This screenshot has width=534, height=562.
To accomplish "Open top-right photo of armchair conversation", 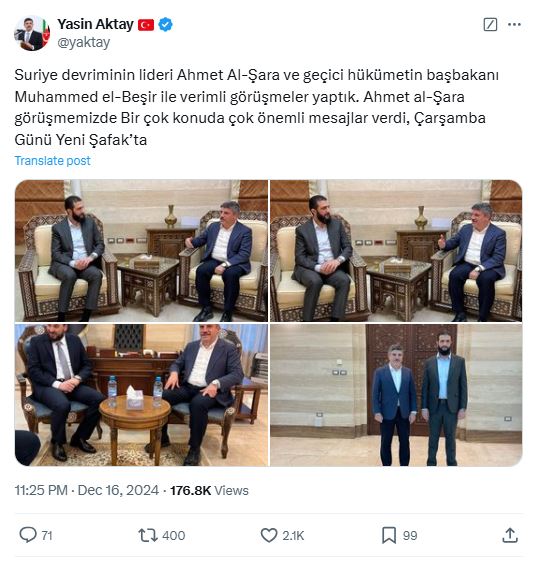I will pos(396,251).
